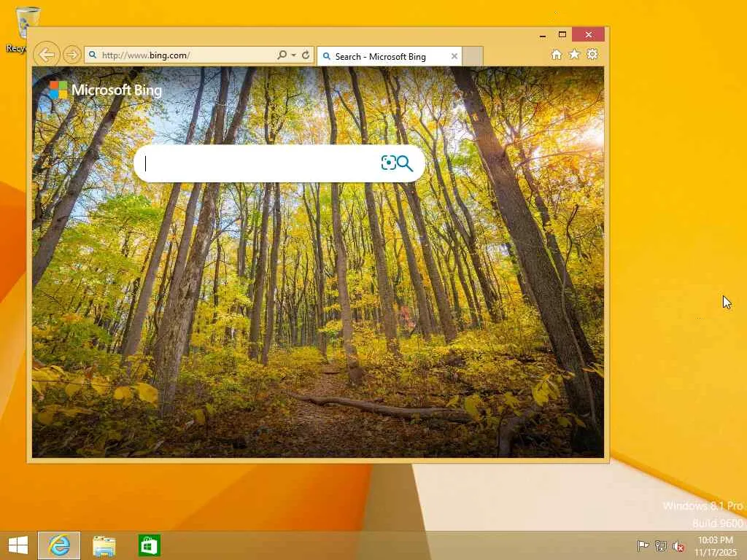
Task: Open the address bar autocomplete dropdown arrow
Action: [x=293, y=55]
